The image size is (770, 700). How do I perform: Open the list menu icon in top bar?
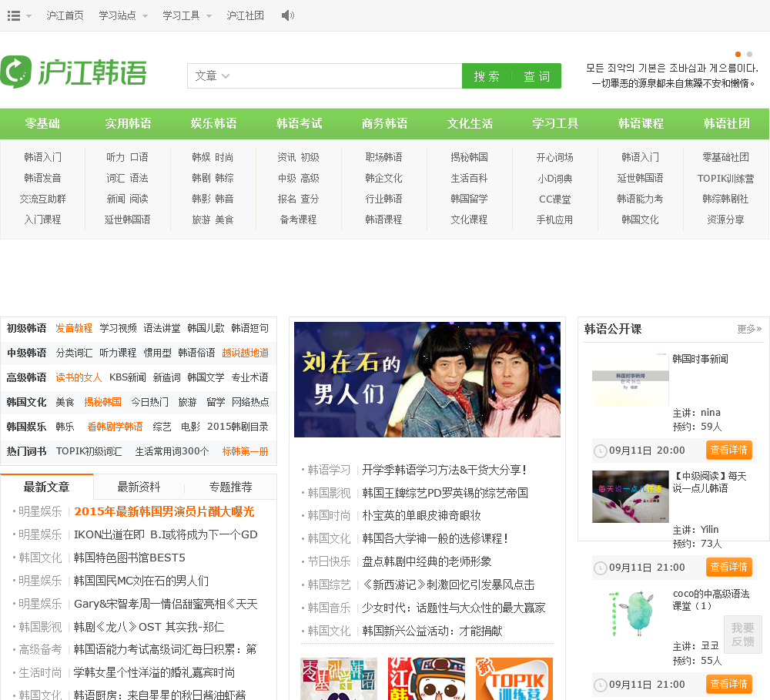(x=14, y=15)
